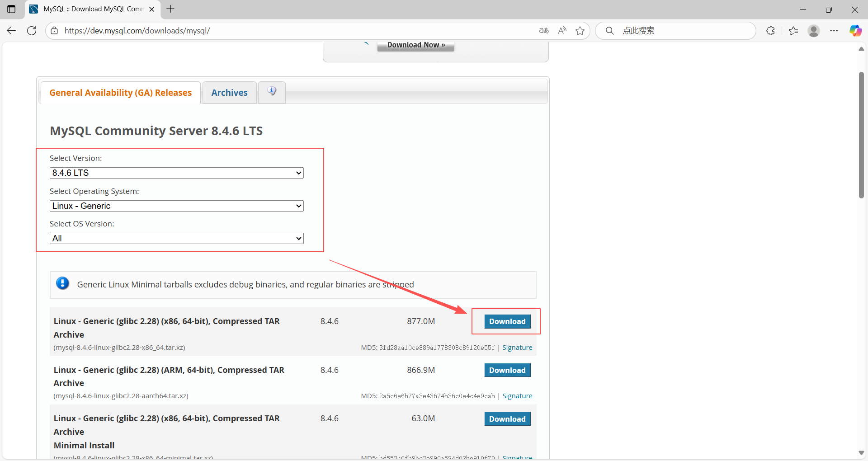Click the MySQL Community Server 8.4.6 LTS heading
Viewport: 868px width, 461px height.
coord(156,131)
